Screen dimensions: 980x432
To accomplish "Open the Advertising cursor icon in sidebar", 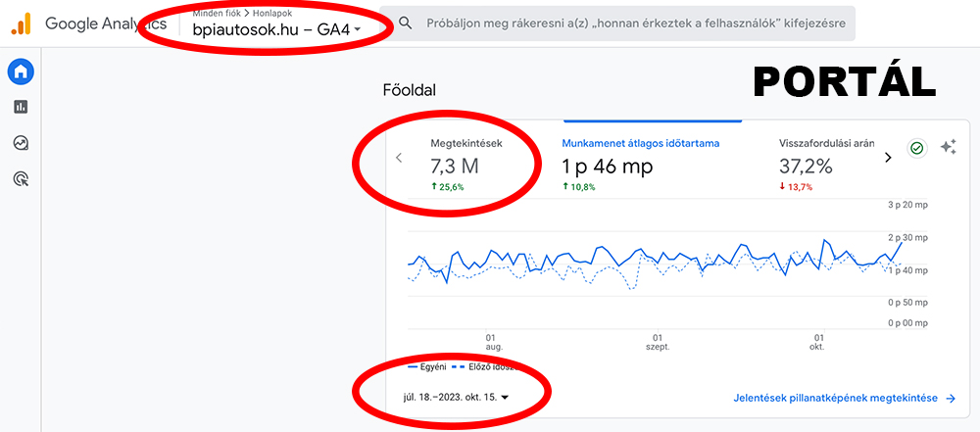I will (x=21, y=179).
